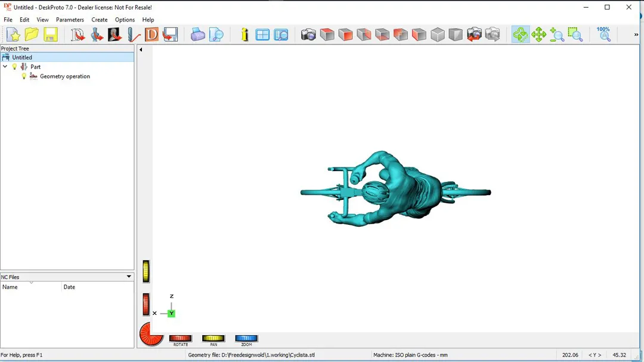
Task: Activate the Zoom Window selection tool
Action: tap(575, 35)
